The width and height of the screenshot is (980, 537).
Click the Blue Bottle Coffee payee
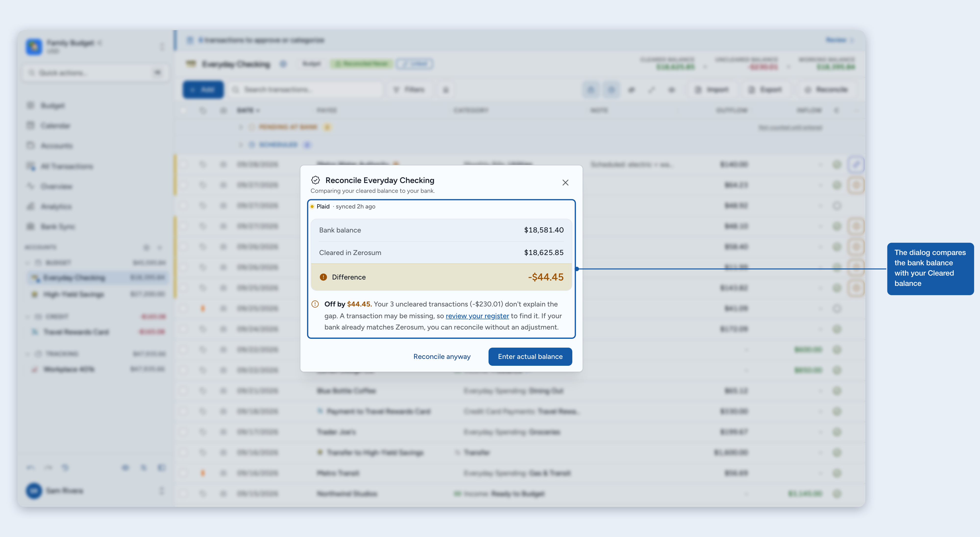point(346,391)
